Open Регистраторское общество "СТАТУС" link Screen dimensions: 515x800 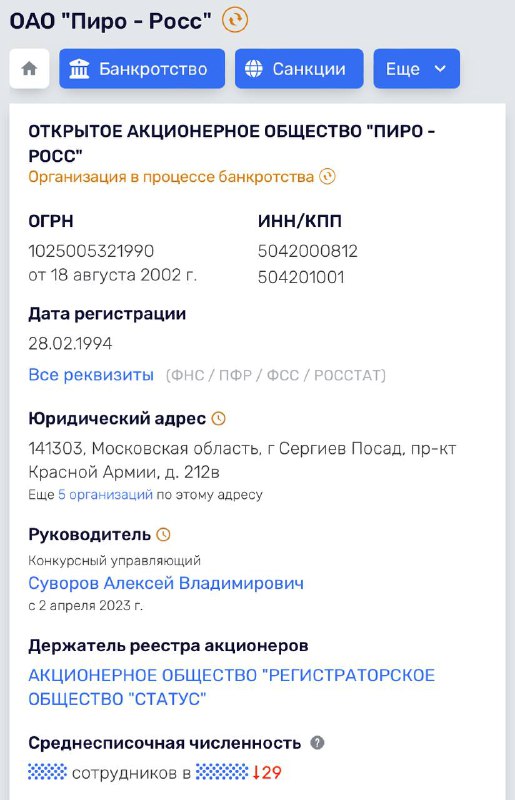tap(231, 687)
